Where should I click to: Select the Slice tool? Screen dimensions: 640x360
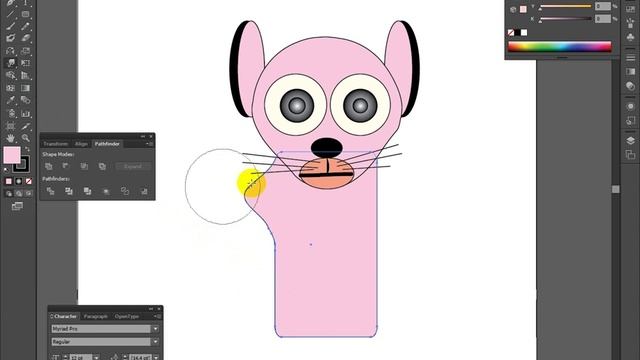(25, 126)
